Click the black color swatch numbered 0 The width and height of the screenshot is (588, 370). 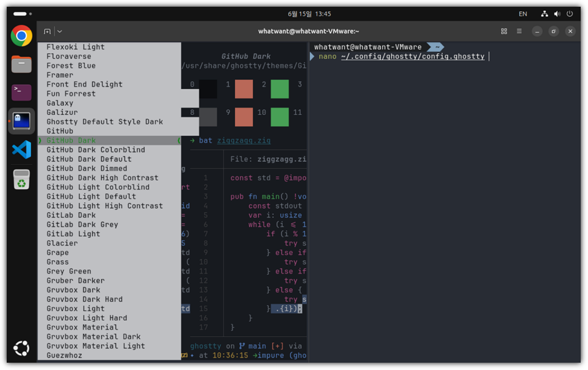[x=208, y=89]
